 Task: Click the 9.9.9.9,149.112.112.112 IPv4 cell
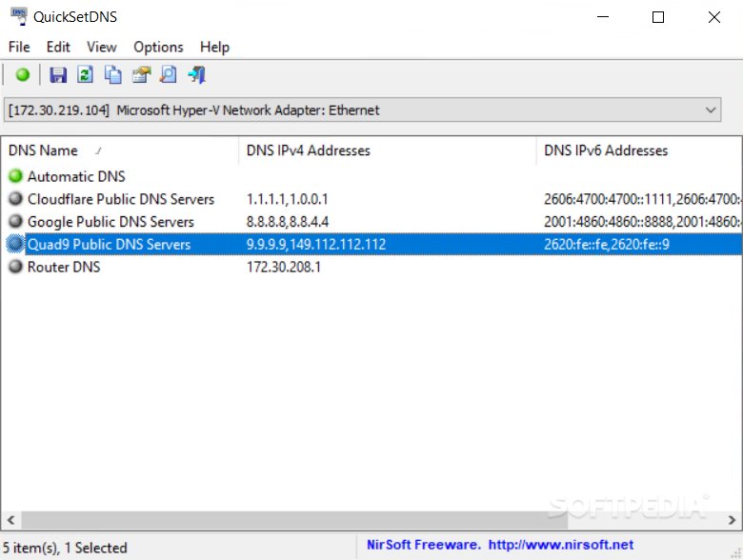[x=316, y=245]
